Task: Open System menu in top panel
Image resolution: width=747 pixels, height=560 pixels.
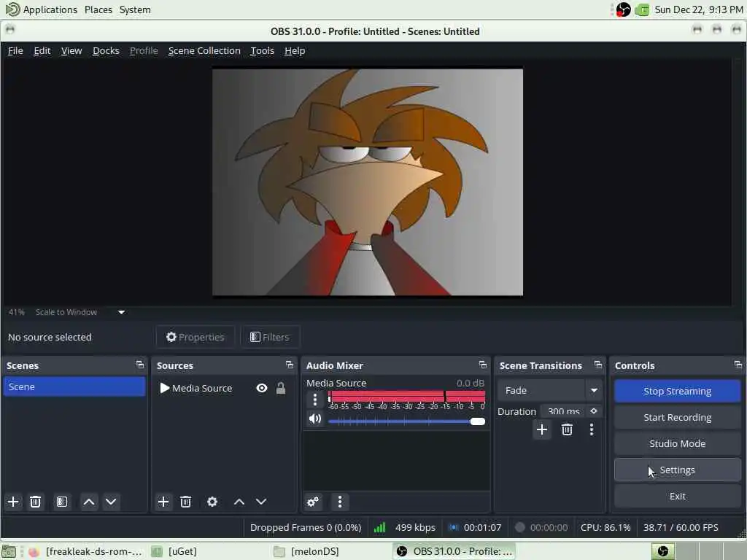Action: pyautogui.click(x=135, y=9)
